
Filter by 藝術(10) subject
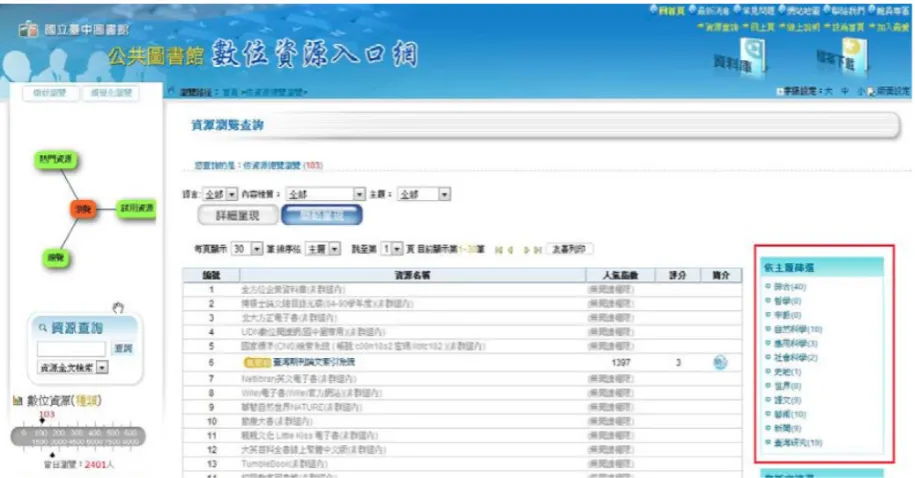tap(790, 414)
